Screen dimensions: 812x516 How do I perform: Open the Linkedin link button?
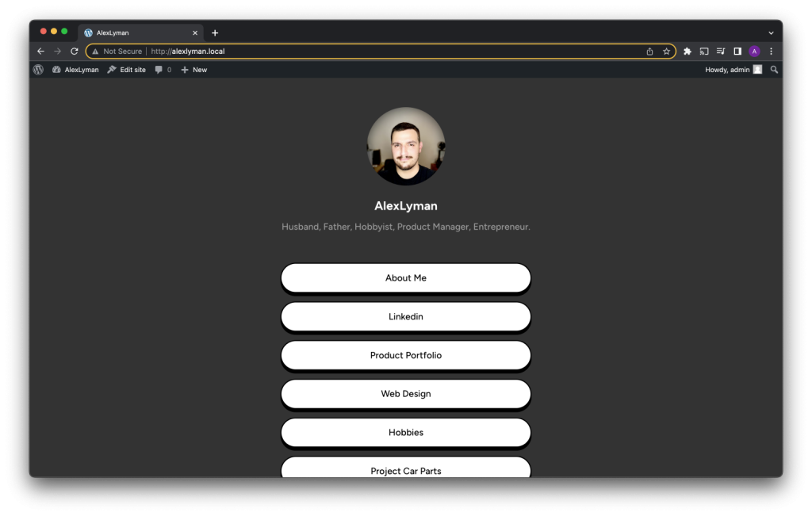click(406, 317)
